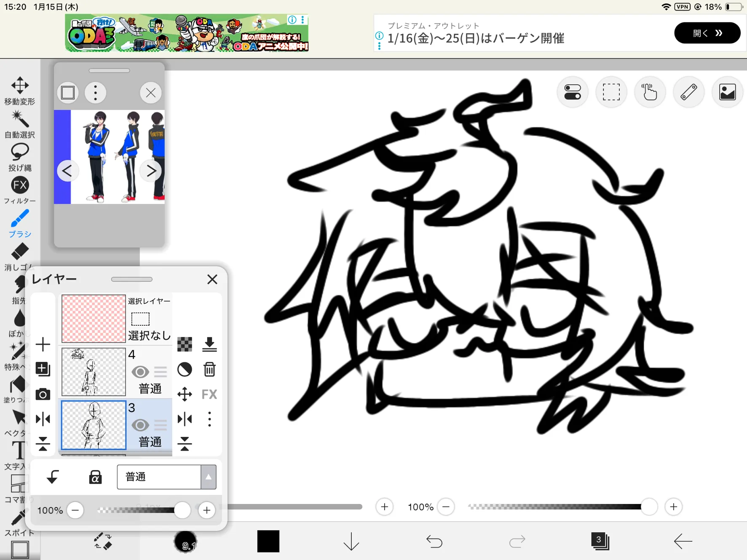Image resolution: width=747 pixels, height=560 pixels.
Task: Toggle visibility eye of layer 3
Action: point(140,425)
